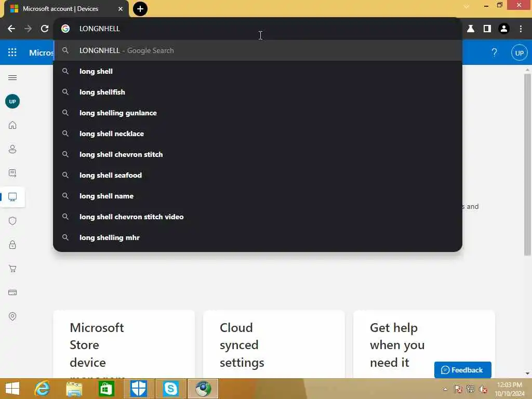Select "long shell chevron stitch video" suggestion
Screen dimensions: 532x399
[x=258, y=217]
